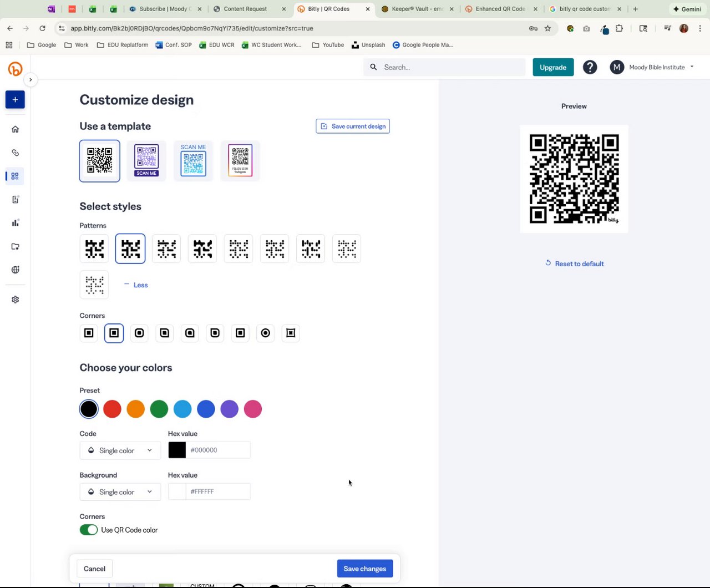710x588 pixels.
Task: Open Links from the sidebar
Action: click(x=15, y=153)
